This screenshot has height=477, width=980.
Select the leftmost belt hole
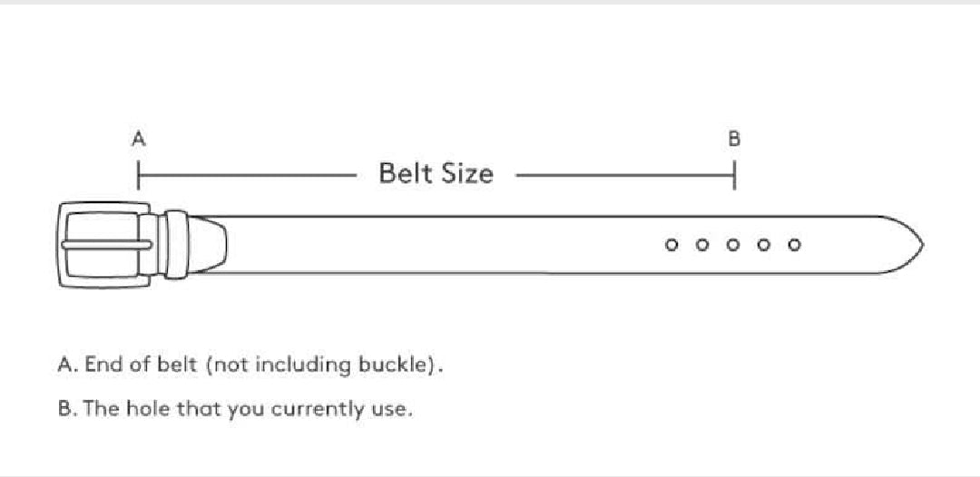coord(671,245)
